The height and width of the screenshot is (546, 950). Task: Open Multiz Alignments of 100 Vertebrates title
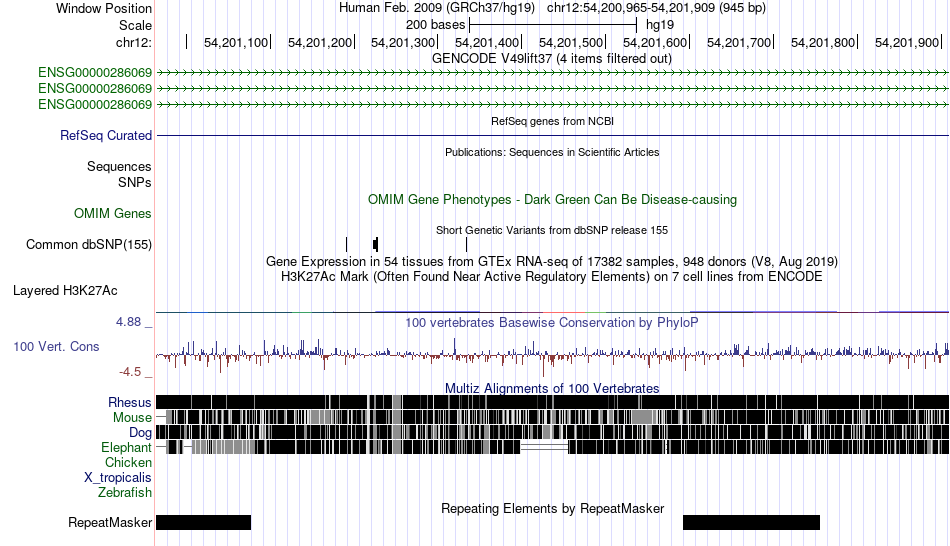pos(552,388)
